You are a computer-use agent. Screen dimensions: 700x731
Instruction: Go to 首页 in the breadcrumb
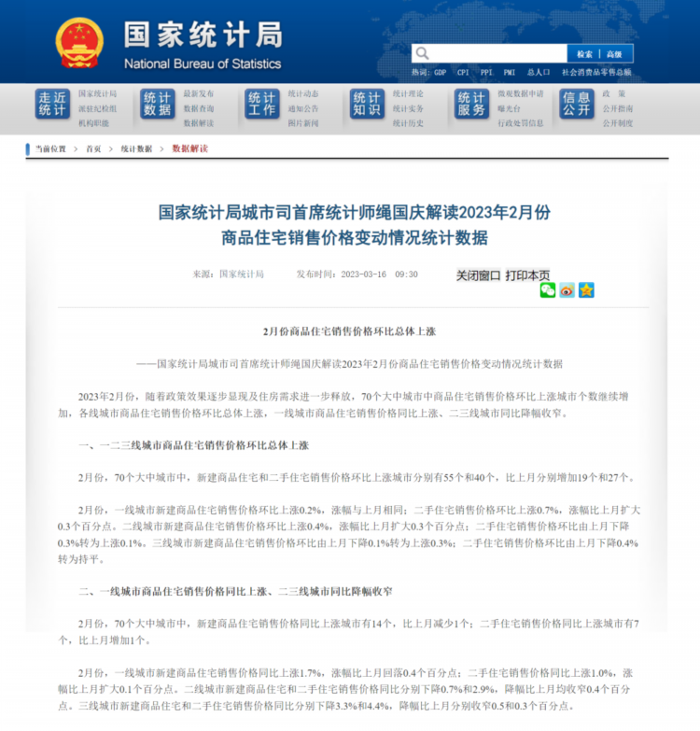pyautogui.click(x=93, y=148)
